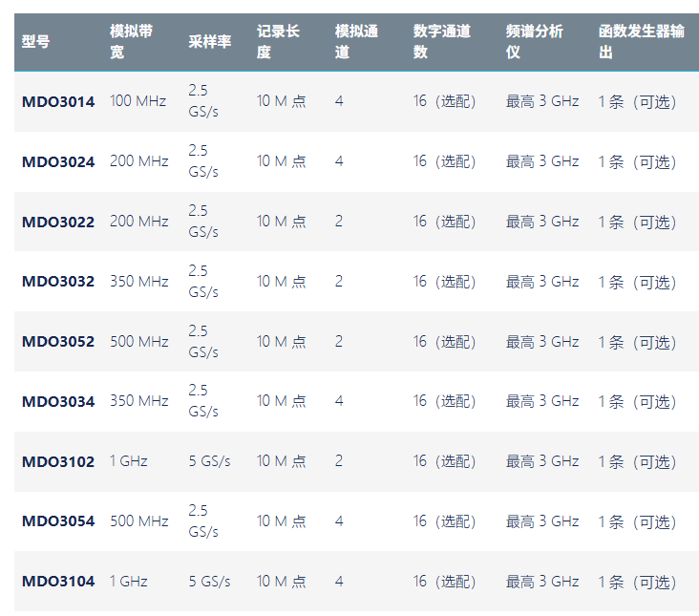The image size is (699, 616).
Task: Click the 函数发生器输出 column header
Action: tap(641, 42)
